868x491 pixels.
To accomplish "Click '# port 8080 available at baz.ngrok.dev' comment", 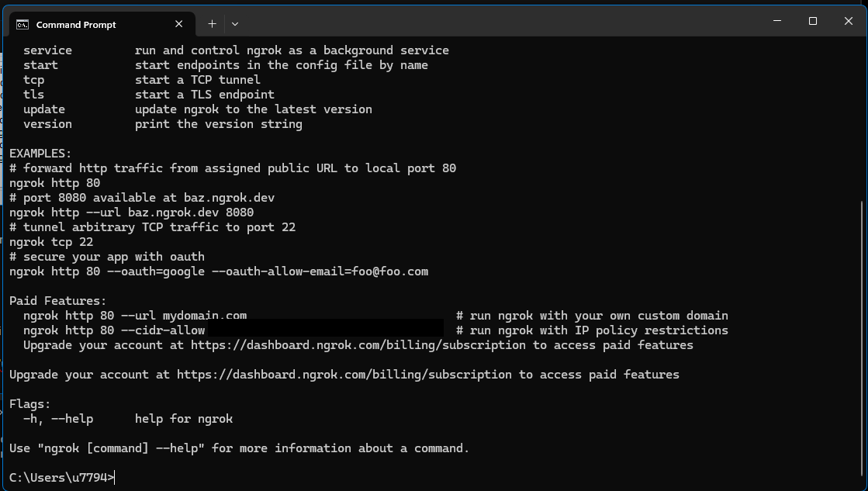I will (142, 198).
